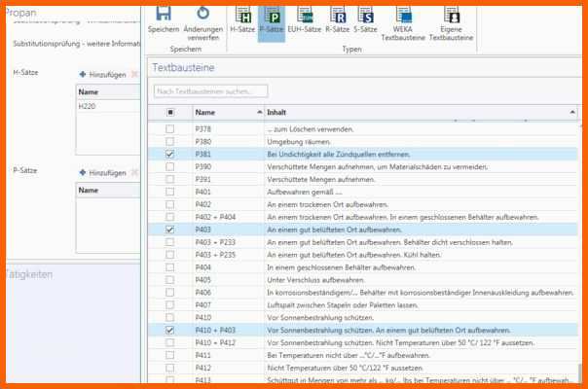Open WEKA Textbausteine
Image resolution: width=588 pixels, height=389 pixels.
click(x=402, y=16)
